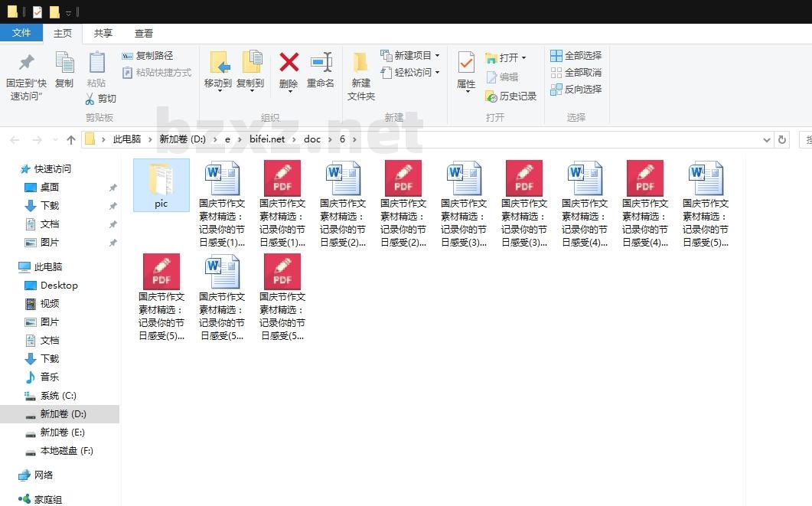Image resolution: width=812 pixels, height=506 pixels.
Task: Expand the address bar history dropdown
Action: pos(767,140)
